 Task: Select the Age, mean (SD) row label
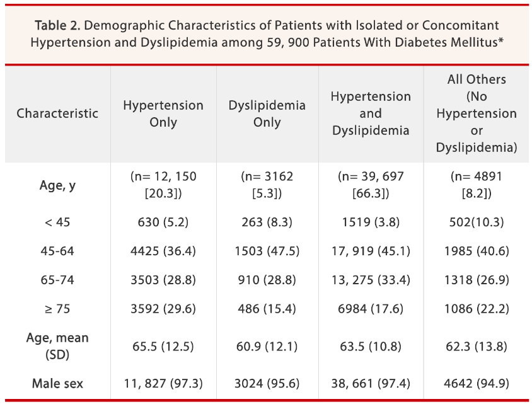[x=57, y=346]
